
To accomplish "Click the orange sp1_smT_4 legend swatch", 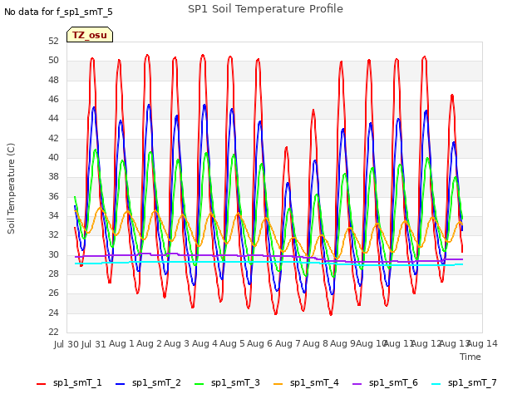I will tap(278, 384).
